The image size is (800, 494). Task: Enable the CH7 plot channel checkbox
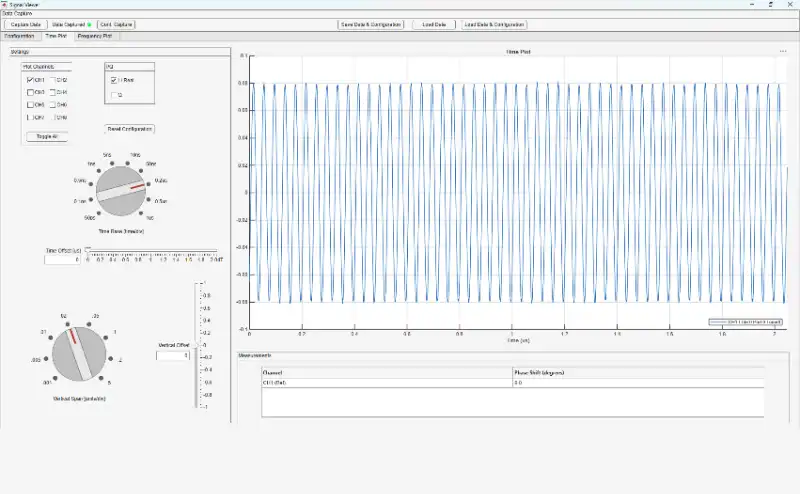click(30, 117)
